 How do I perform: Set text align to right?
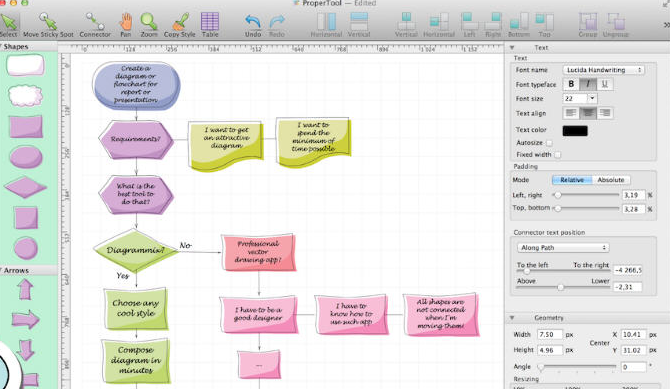605,113
